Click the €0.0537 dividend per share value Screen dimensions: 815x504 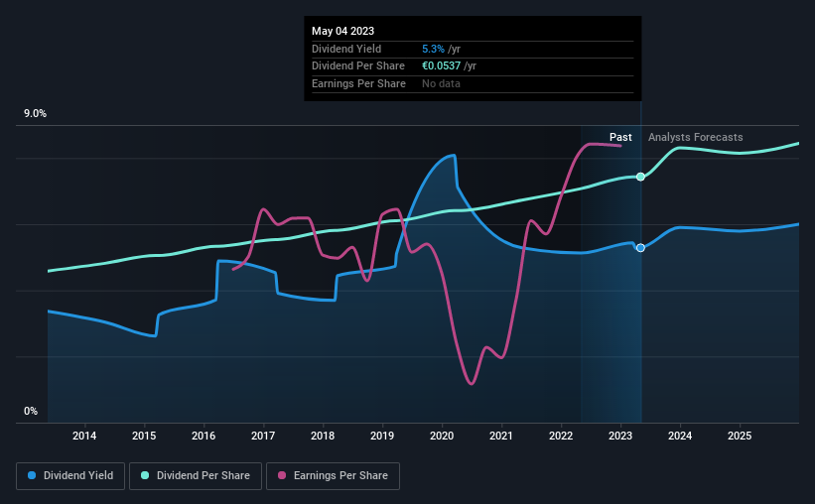[442, 66]
